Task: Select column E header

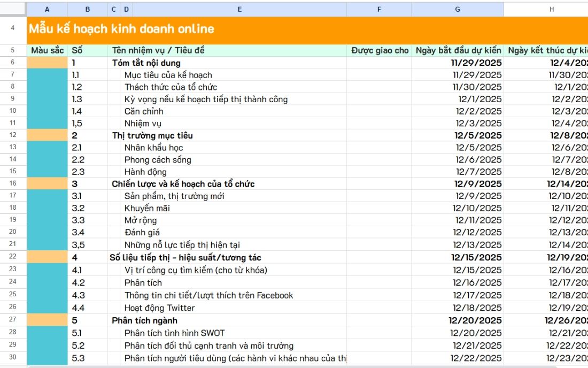Action: click(239, 10)
